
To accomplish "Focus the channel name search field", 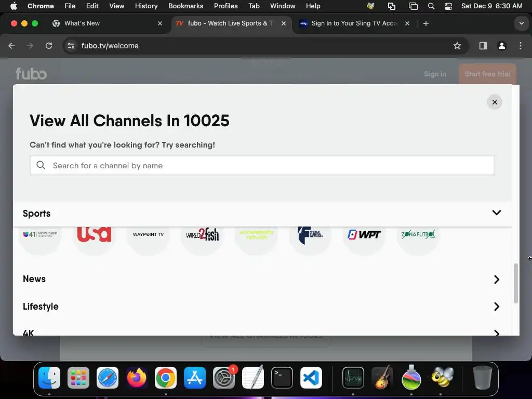I will tap(262, 166).
